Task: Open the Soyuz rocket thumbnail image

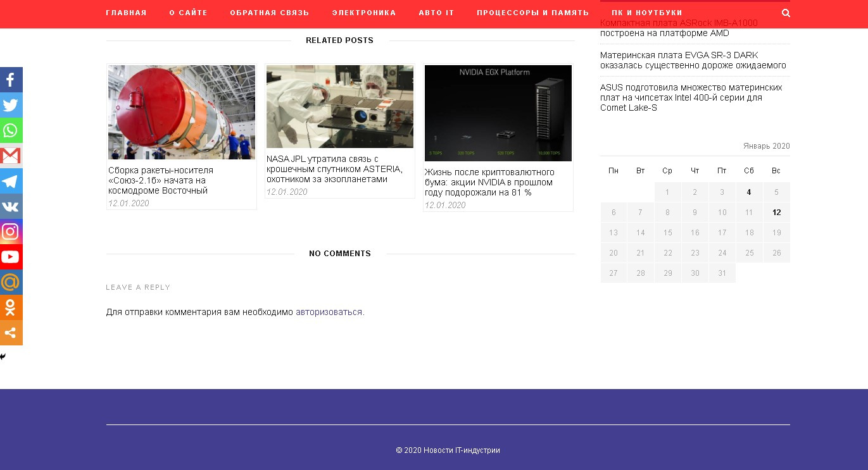Action: [x=182, y=112]
